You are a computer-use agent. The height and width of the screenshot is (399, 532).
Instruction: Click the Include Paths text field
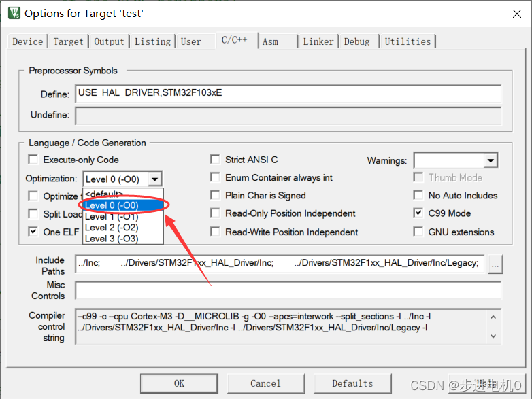click(280, 264)
